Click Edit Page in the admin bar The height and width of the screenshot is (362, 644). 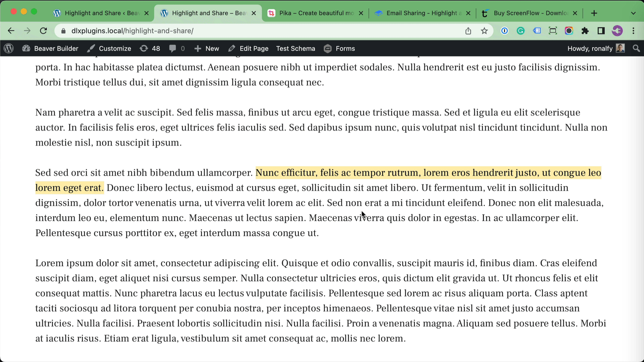[x=249, y=49]
